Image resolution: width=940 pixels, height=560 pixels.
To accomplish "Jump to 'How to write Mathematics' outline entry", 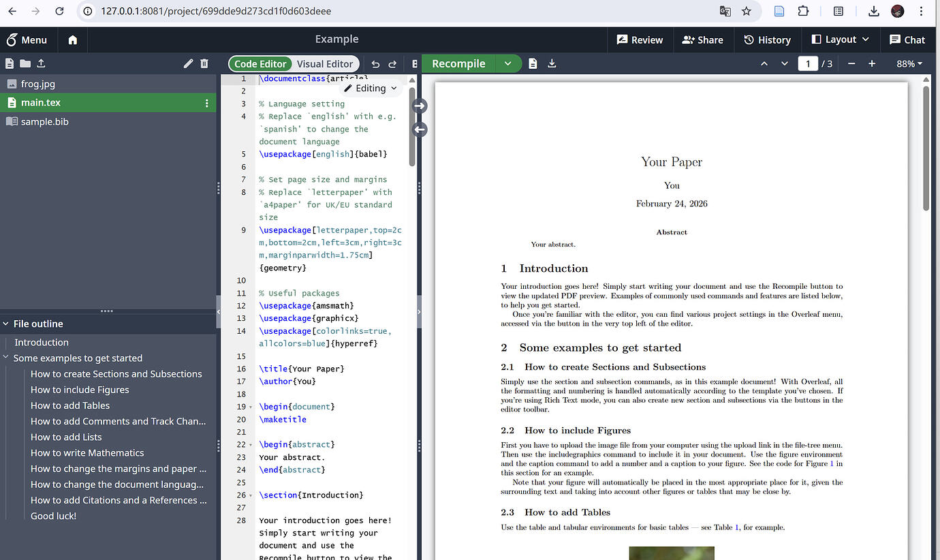I will coord(87,452).
